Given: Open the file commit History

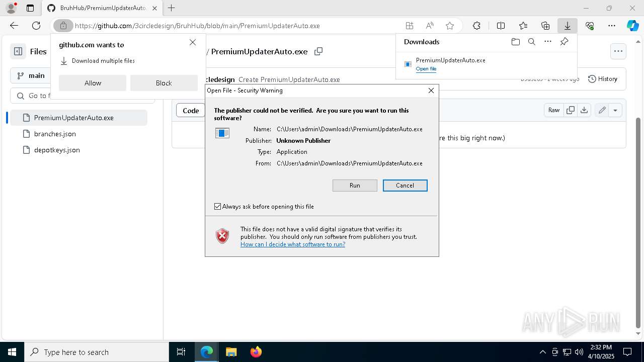Looking at the screenshot, I should [603, 79].
